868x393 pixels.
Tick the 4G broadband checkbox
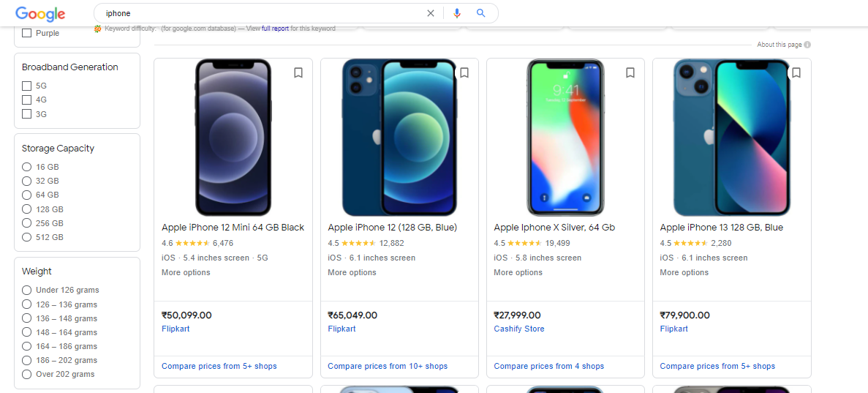pos(26,100)
